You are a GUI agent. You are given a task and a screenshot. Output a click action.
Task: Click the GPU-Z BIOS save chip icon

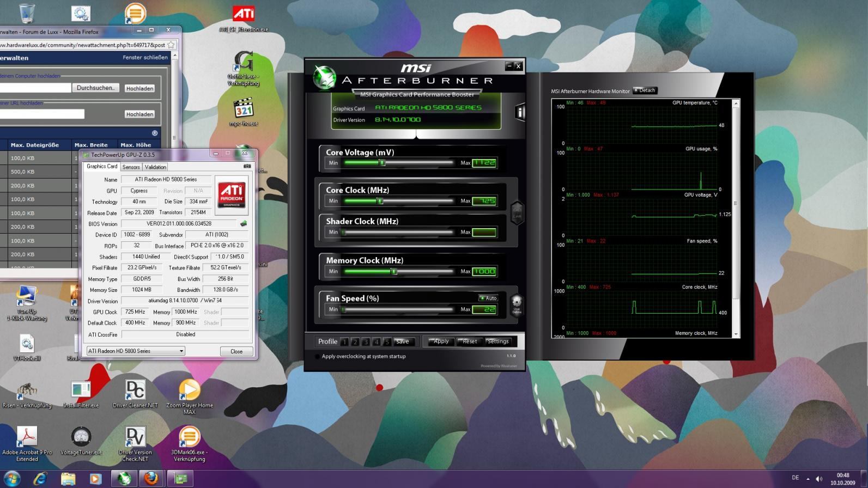[244, 223]
